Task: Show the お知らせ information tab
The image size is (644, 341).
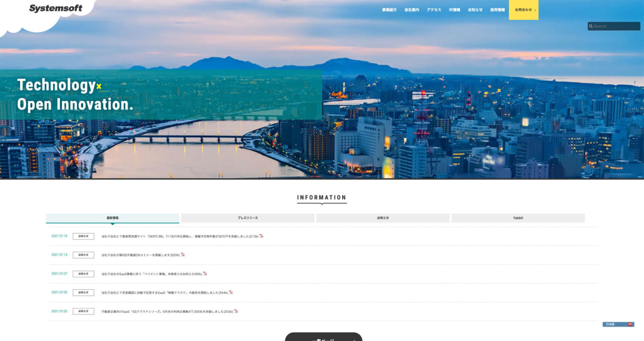Action: 383,218
